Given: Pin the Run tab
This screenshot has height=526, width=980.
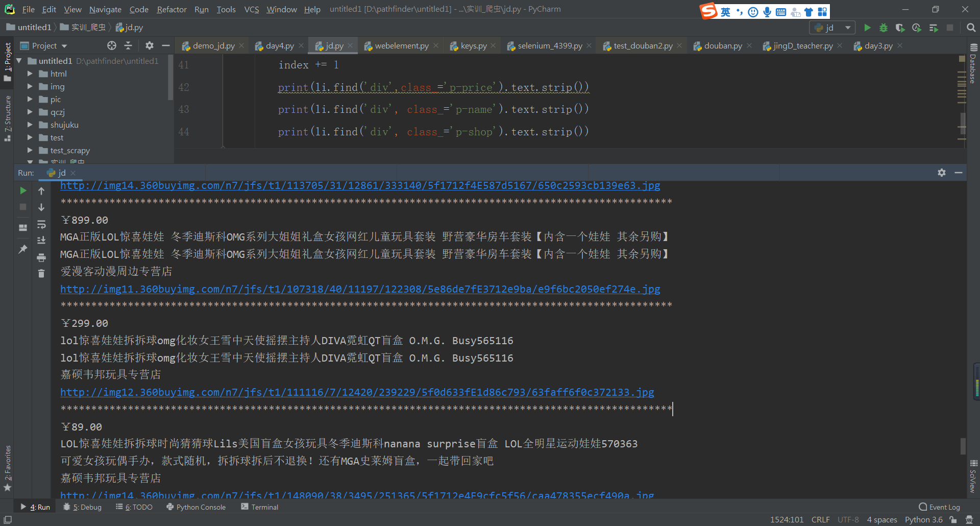Looking at the screenshot, I should 23,249.
